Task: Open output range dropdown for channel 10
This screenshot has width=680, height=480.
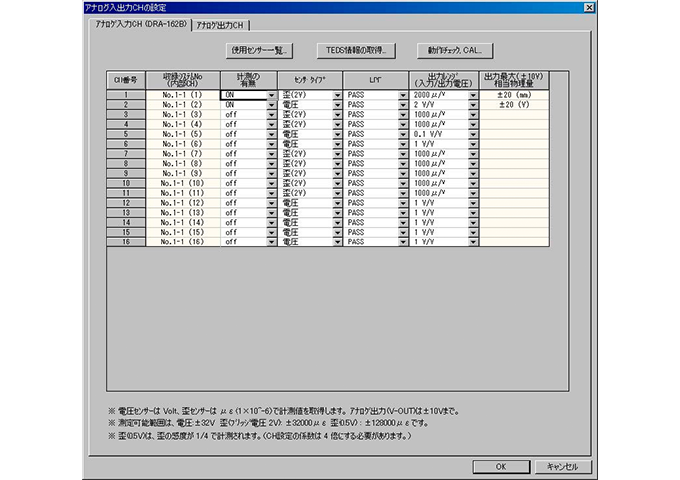Action: tap(473, 183)
